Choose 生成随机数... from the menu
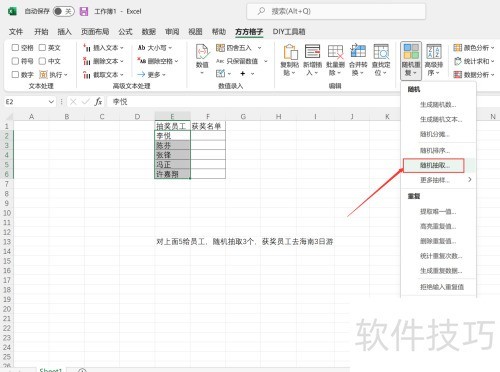Screen dimensions: 500x372 click(438, 105)
